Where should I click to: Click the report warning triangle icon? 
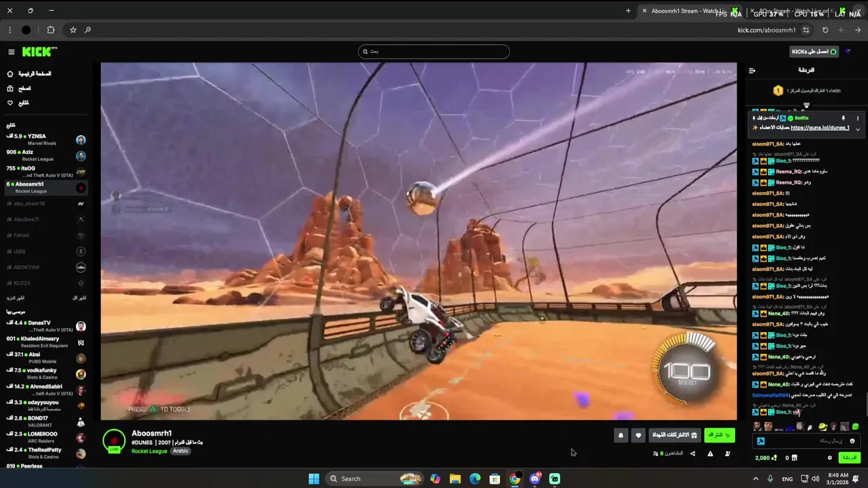coord(710,453)
